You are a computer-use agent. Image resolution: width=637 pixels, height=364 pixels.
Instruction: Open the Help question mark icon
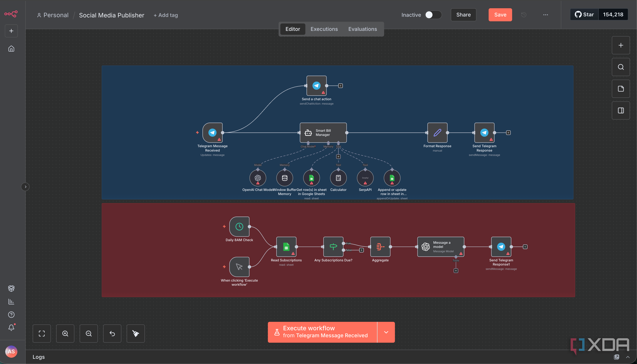pos(11,314)
